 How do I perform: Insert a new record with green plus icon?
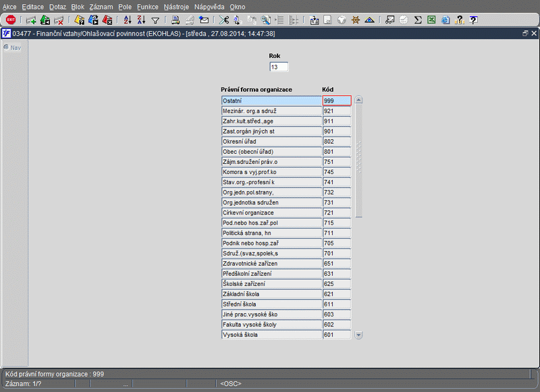tap(31, 20)
